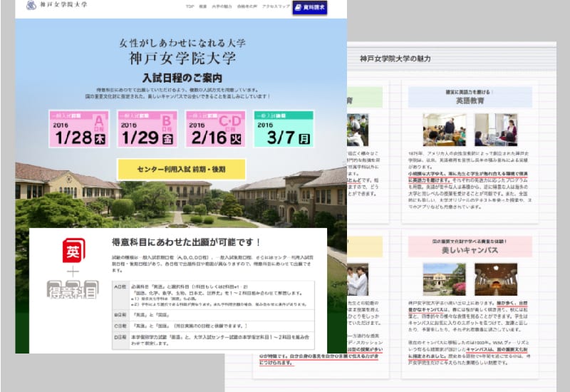Open the 大学の魅力 navigation item
The height and width of the screenshot is (392, 570).
click(222, 6)
